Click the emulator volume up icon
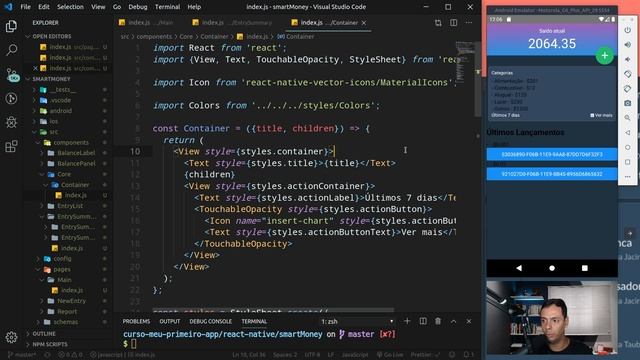Screen dimensions: 640x360 click(x=628, y=45)
